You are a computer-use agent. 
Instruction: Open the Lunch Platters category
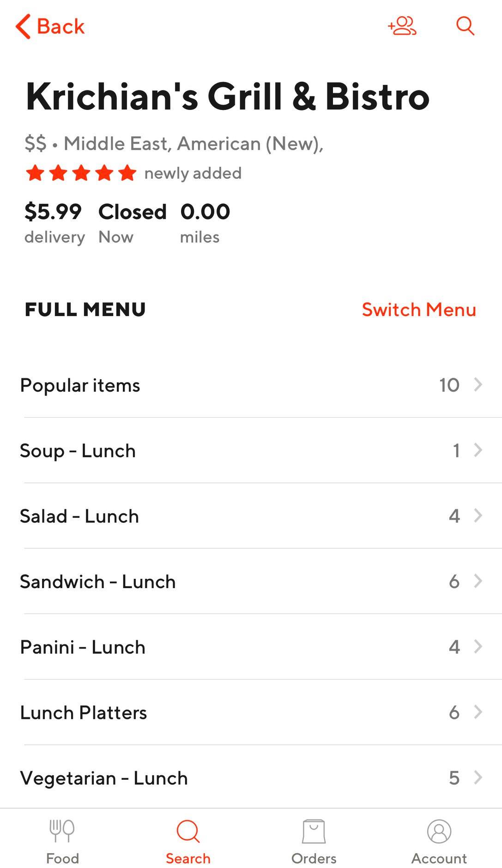pos(84,713)
